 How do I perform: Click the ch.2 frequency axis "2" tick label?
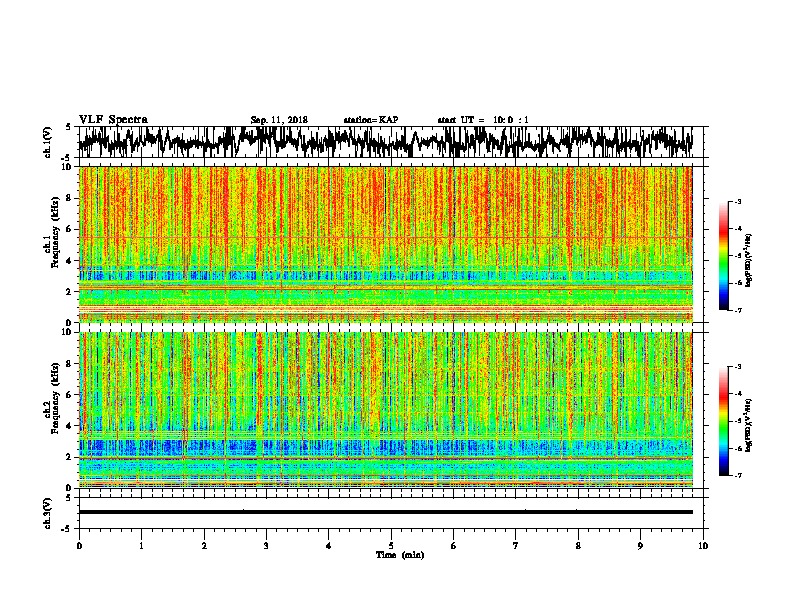pyautogui.click(x=70, y=457)
